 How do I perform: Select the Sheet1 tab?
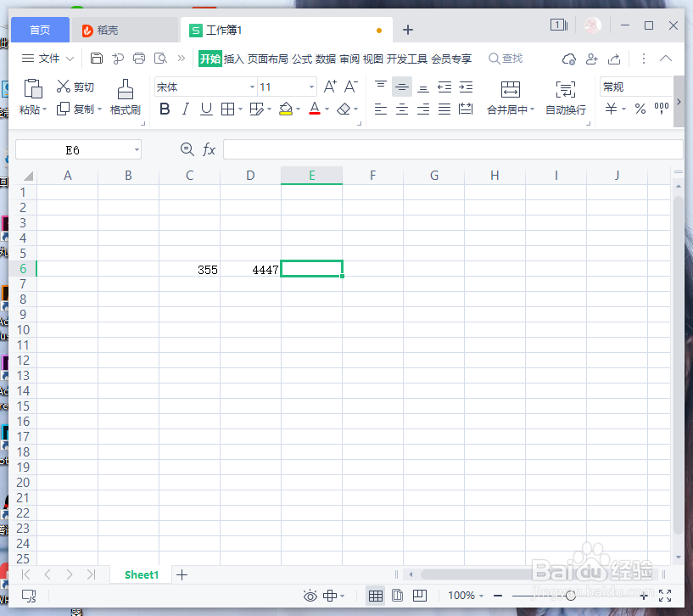point(142,574)
